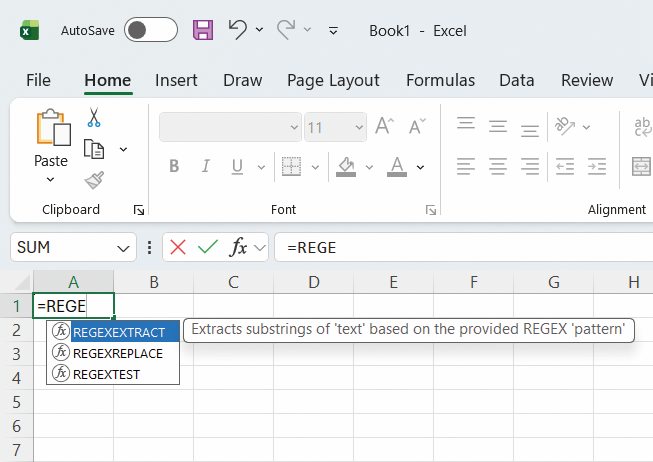The height and width of the screenshot is (462, 653).
Task: Select REGEXEXTRACT from the autocomplete list
Action: click(x=113, y=332)
